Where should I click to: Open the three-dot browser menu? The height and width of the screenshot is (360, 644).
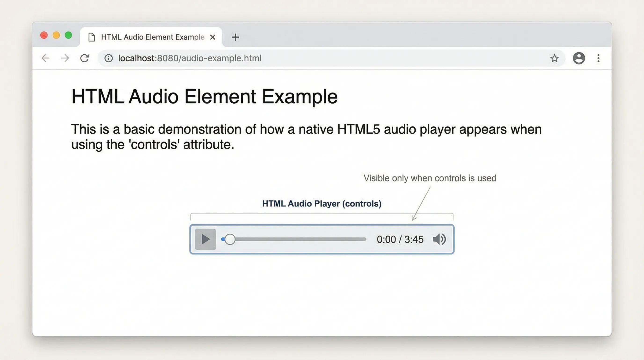pos(598,58)
